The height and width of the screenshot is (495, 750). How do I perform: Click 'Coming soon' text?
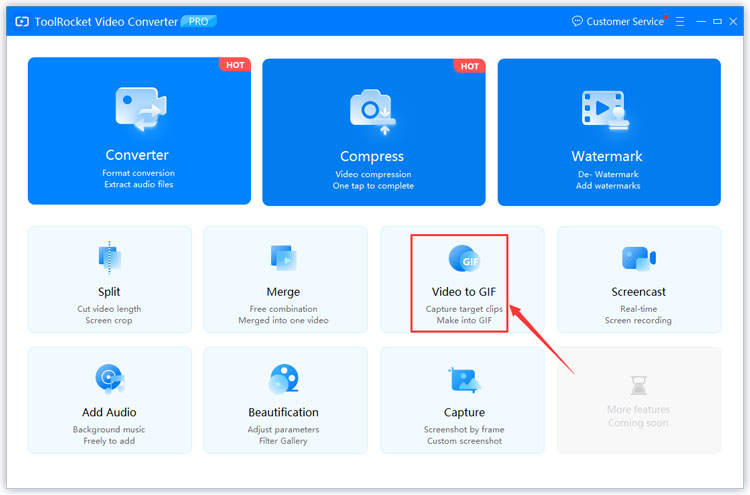(638, 423)
